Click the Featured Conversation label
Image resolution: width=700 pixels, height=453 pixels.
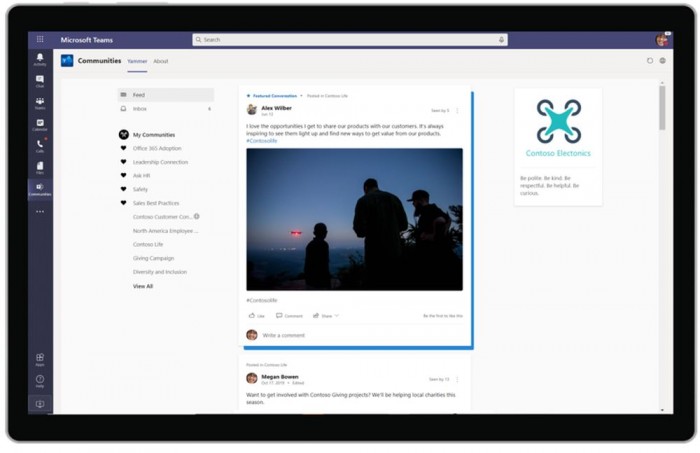click(x=275, y=96)
